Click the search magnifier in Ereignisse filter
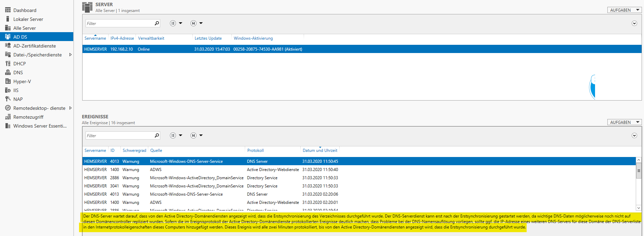This screenshot has width=644, height=236. 157,135
